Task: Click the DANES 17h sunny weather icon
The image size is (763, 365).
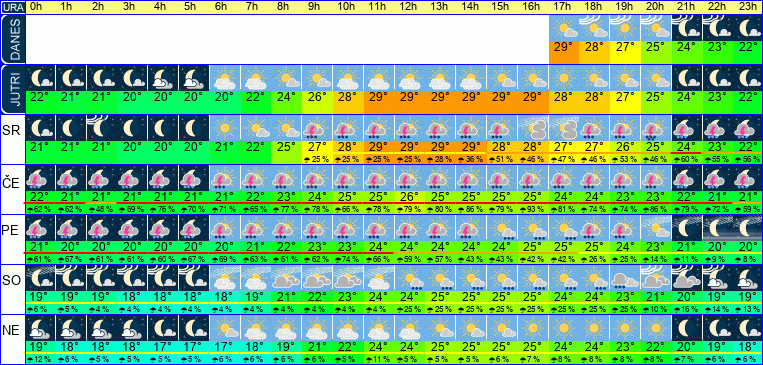Action: (x=564, y=28)
